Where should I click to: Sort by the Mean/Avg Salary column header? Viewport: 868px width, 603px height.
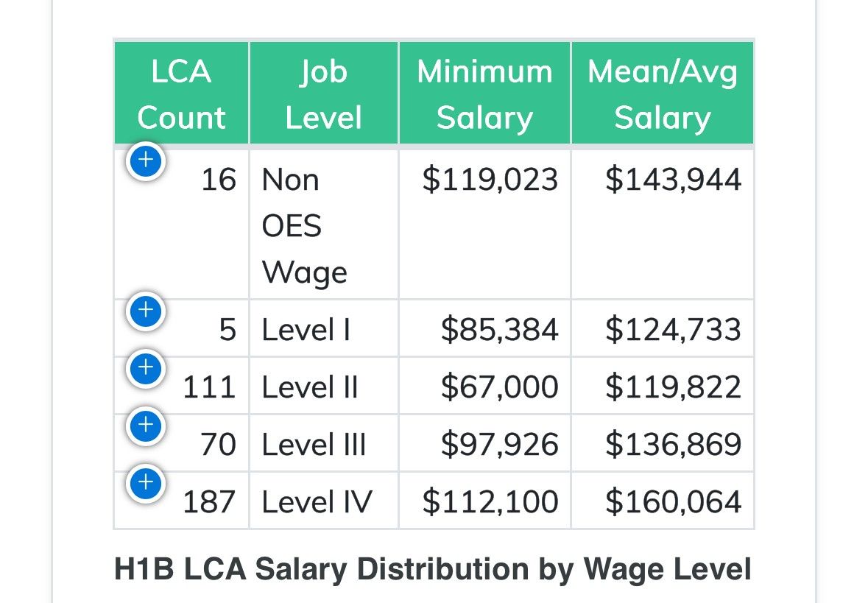[662, 93]
